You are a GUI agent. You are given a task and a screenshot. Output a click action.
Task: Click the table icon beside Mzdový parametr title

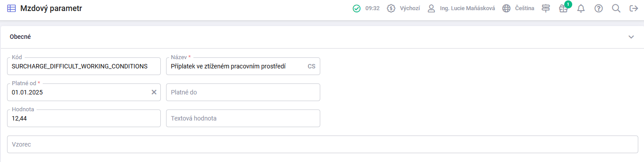(x=11, y=8)
